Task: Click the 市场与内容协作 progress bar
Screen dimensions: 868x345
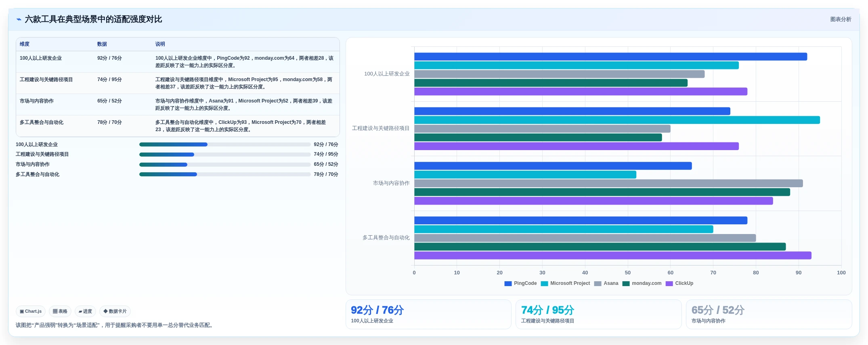Action: 225,165
